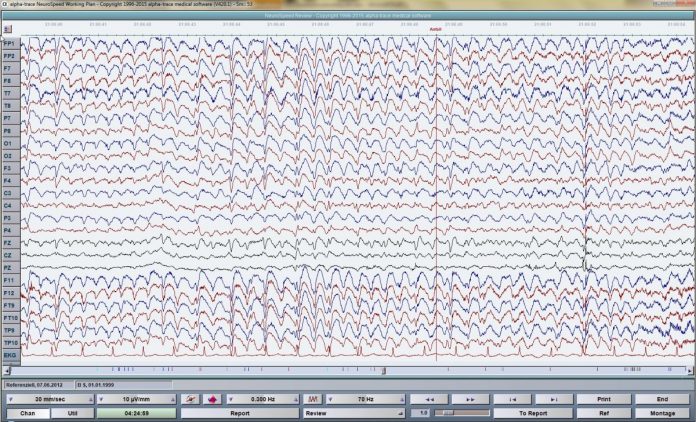Screen dimensions: 696x422
Task: Click the Ref button
Action: pos(604,413)
